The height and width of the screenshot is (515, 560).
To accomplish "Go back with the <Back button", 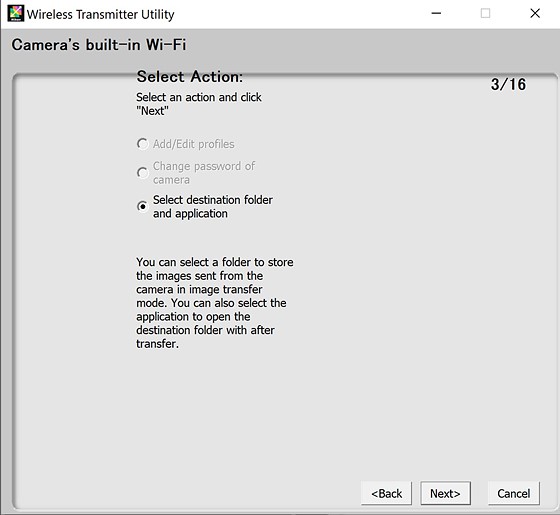I will coord(386,493).
